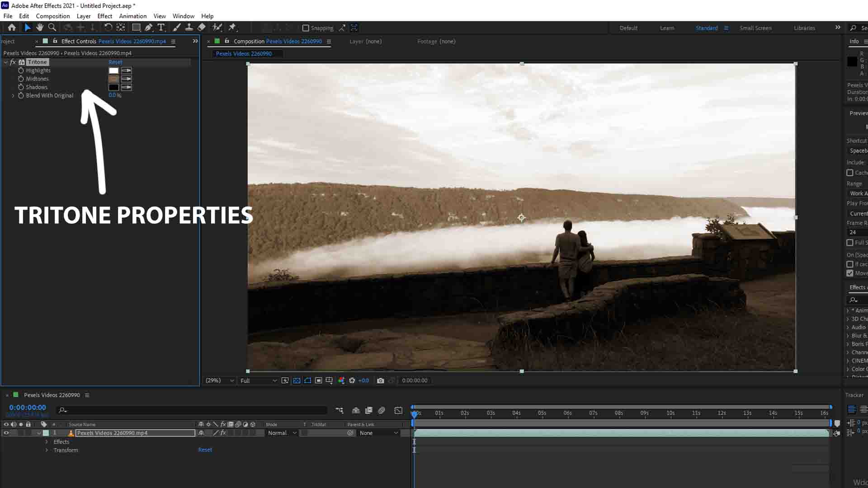Switch to Learn workspace
868x488 pixels.
click(x=667, y=28)
